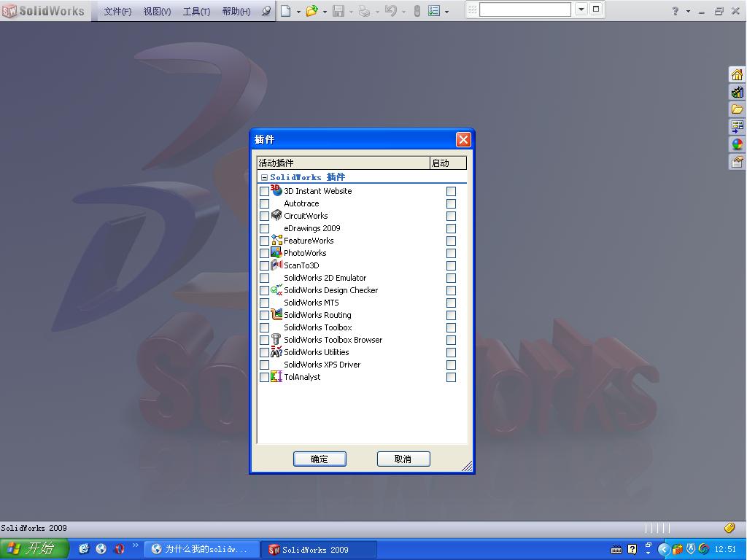The width and height of the screenshot is (747, 560).
Task: Open the Undo dropdown arrow
Action: 404,12
